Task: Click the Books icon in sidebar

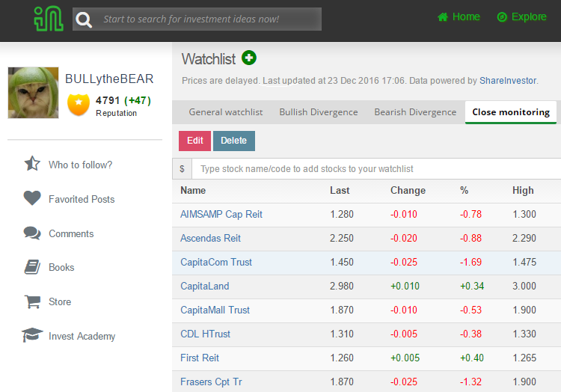Action: coord(32,267)
